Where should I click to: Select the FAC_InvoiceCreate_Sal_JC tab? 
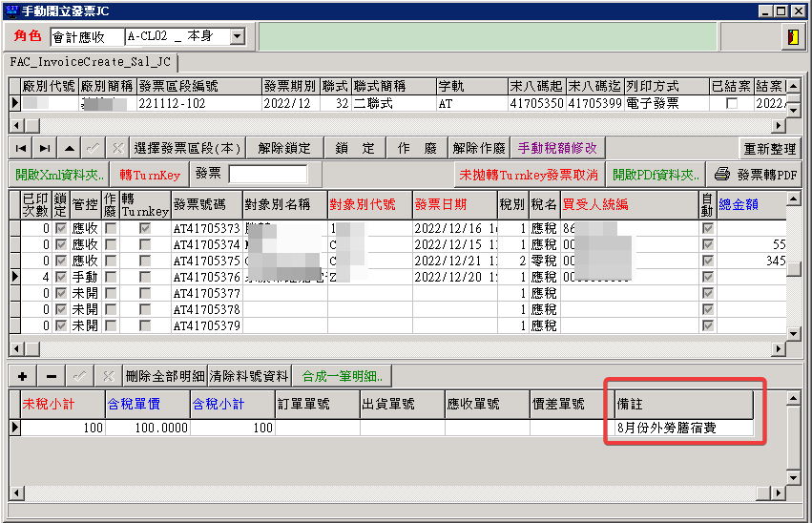point(91,62)
